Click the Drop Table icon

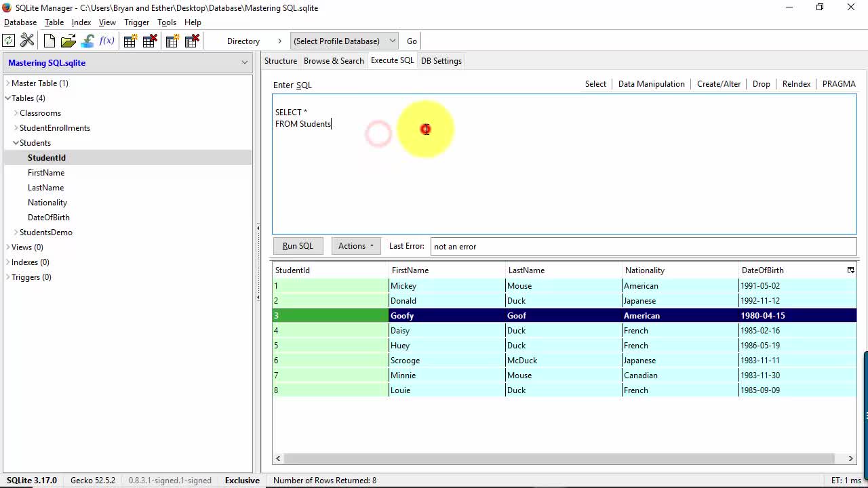click(150, 41)
